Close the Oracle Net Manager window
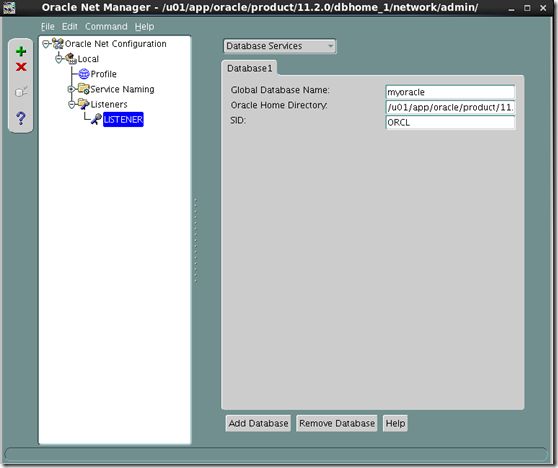 pos(543,8)
